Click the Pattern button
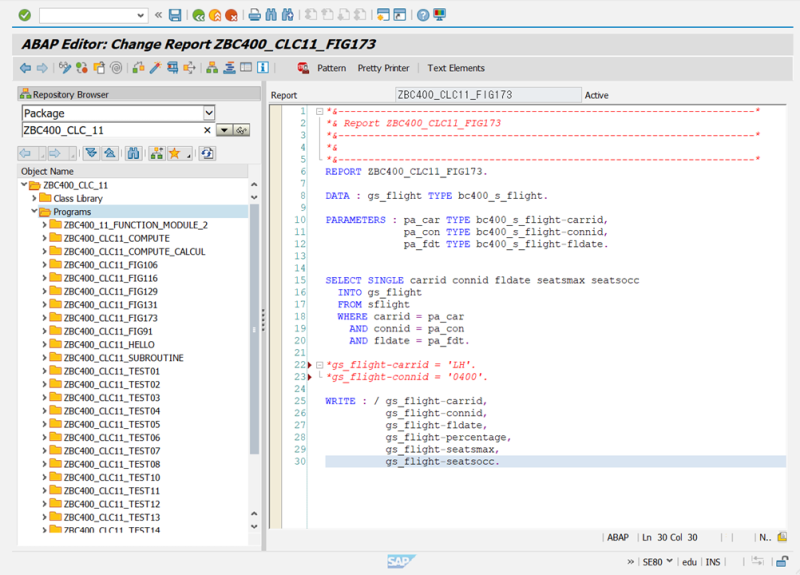The width and height of the screenshot is (800, 575). (x=331, y=68)
